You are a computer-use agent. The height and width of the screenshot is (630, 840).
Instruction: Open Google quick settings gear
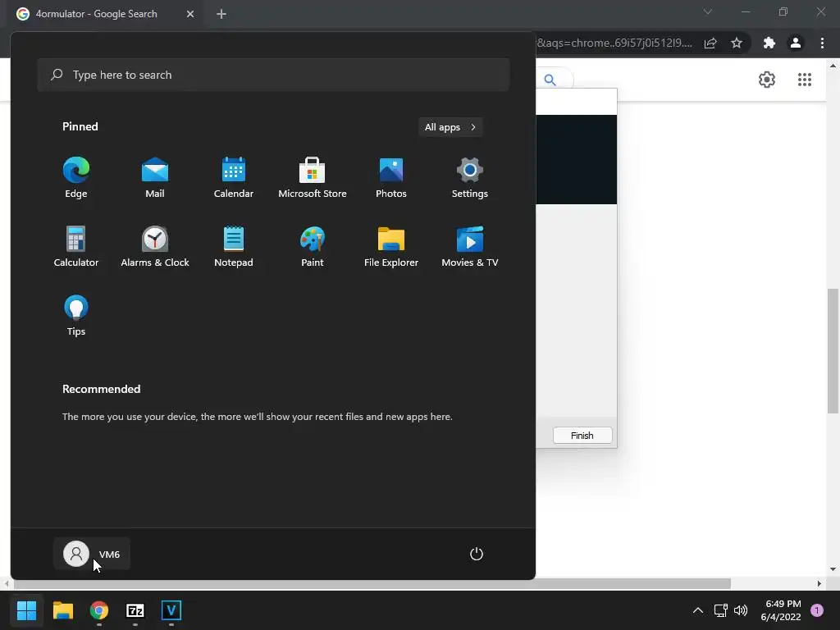point(767,80)
